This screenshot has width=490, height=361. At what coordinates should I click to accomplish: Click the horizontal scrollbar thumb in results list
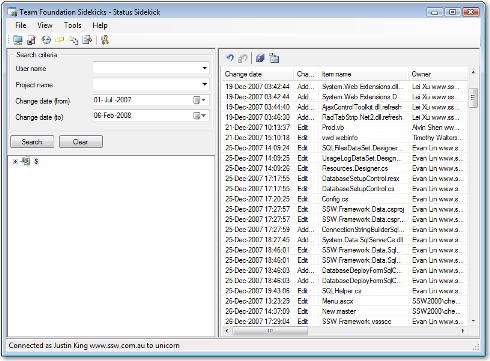tap(270, 331)
